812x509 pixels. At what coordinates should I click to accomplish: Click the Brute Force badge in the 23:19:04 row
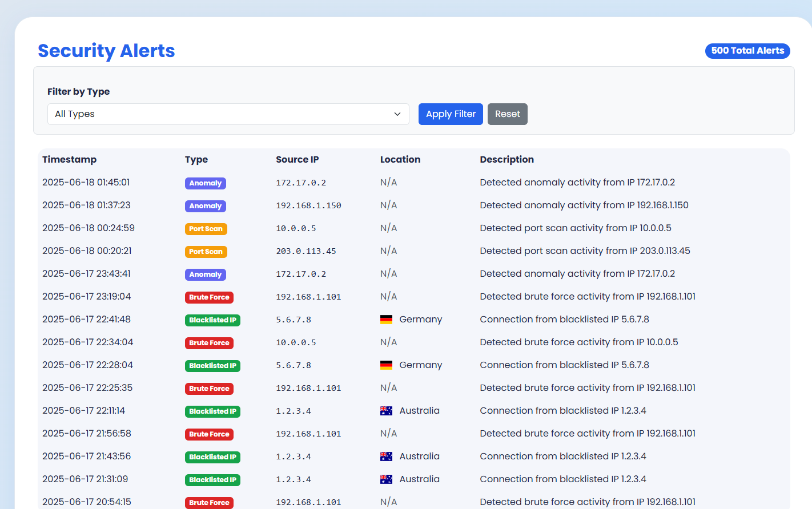pos(209,297)
